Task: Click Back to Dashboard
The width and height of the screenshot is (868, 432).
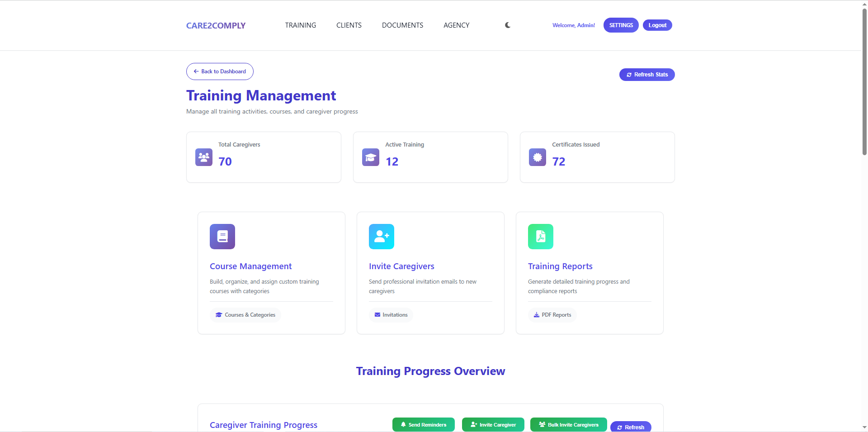Action: click(220, 71)
